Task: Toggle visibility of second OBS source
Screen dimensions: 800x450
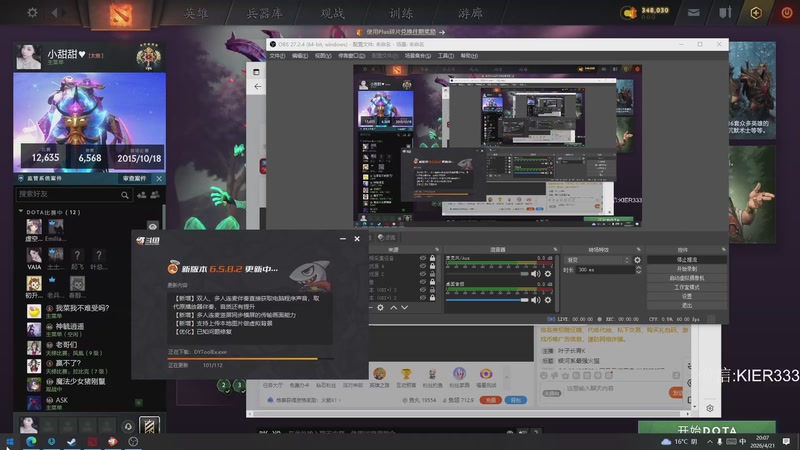Action: [422, 266]
